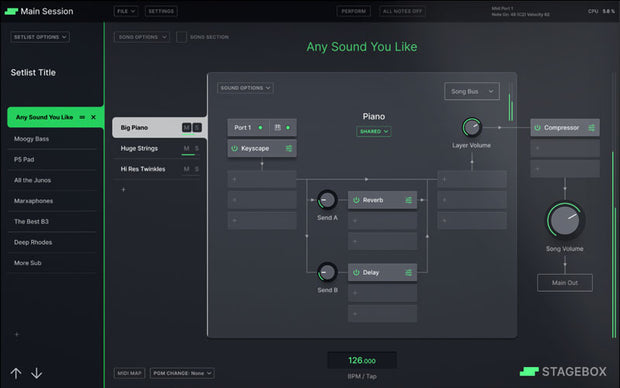This screenshot has width=620, height=388.
Task: Add an effect in the slot below Reverb
Action: pos(382,221)
